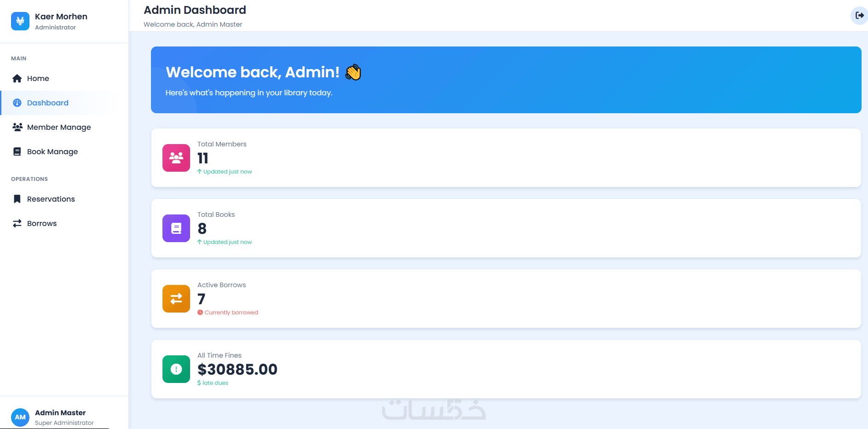Screen dimensions: 868x429
Task: Click the Welcome back, Admin! banner
Action: pos(506,80)
